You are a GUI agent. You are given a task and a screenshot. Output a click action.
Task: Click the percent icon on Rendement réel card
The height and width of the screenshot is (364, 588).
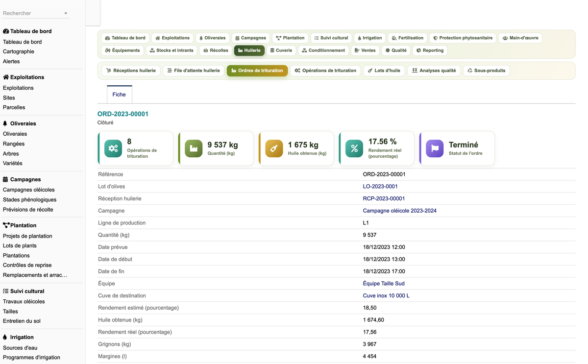354,148
